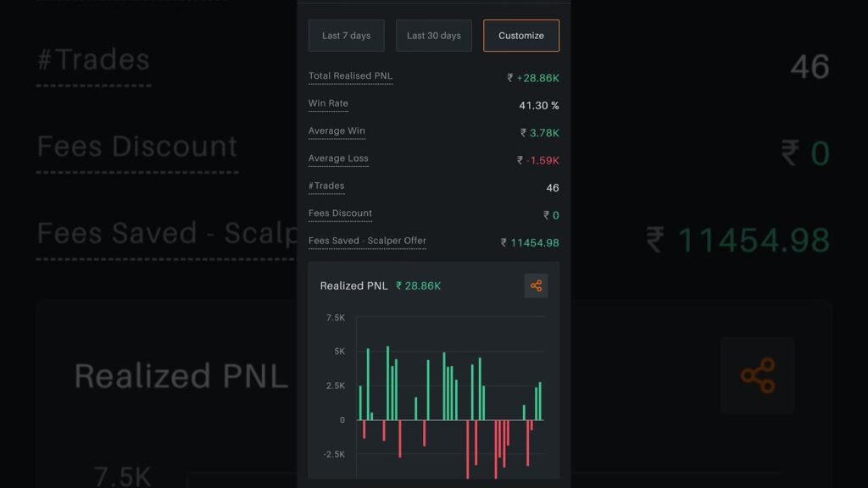Click the -2.5K axis label on chart
The image size is (868, 488).
pyautogui.click(x=334, y=454)
